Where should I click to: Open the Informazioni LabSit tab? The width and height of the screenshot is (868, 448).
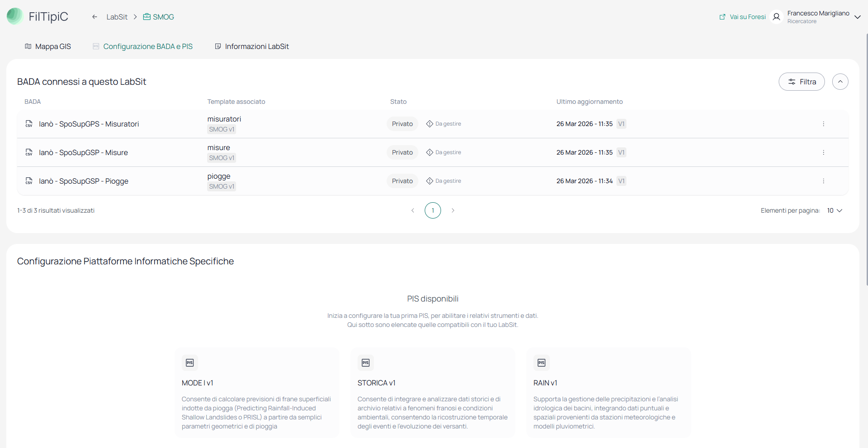point(252,46)
